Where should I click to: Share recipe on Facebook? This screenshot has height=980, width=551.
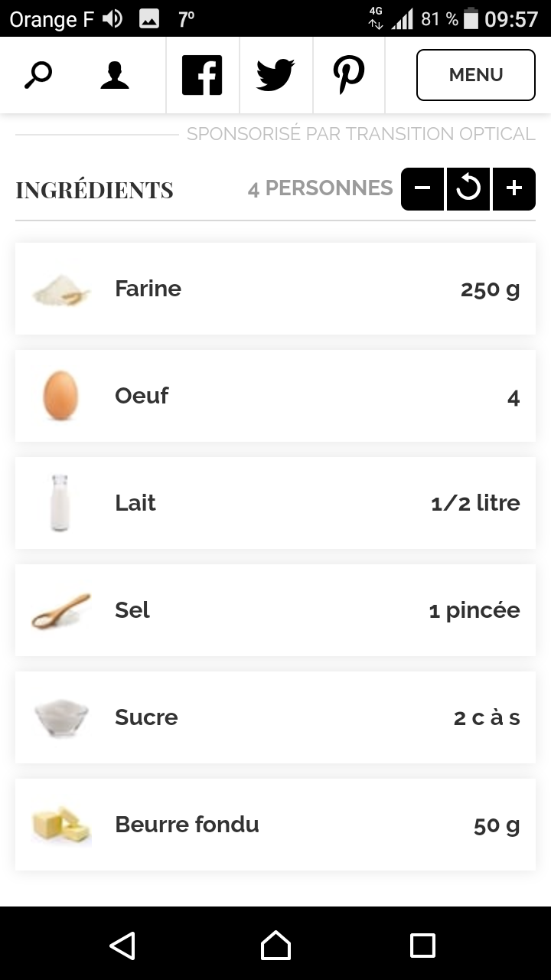coord(202,75)
